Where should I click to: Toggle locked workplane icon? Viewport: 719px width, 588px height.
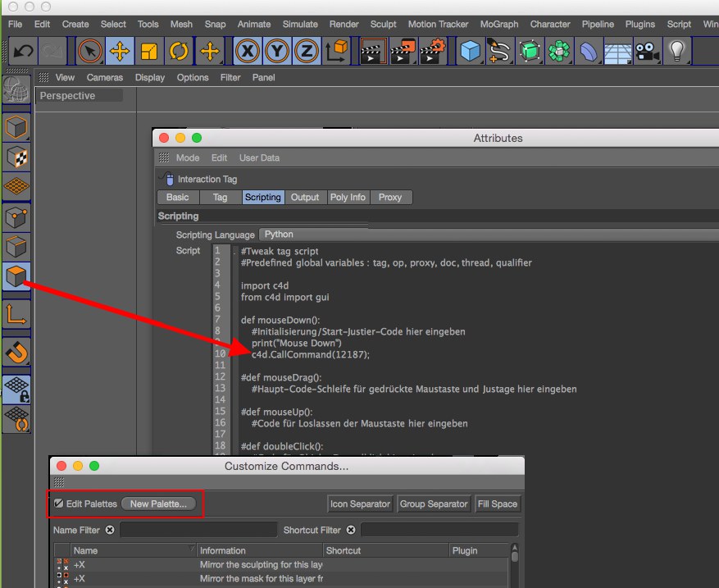(x=16, y=390)
